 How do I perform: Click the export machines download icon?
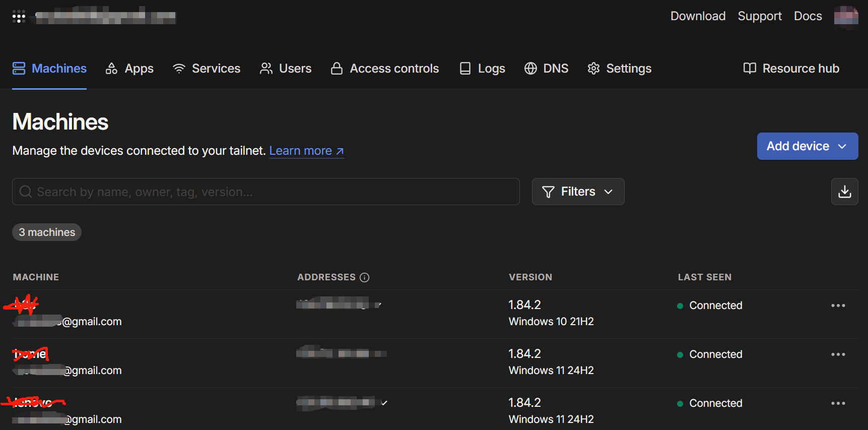[x=844, y=192]
